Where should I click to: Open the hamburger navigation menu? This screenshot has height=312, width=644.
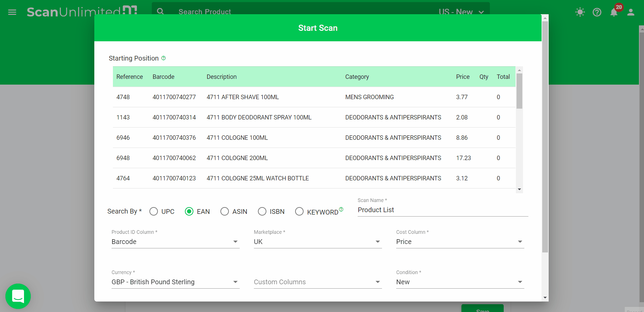[x=12, y=13]
